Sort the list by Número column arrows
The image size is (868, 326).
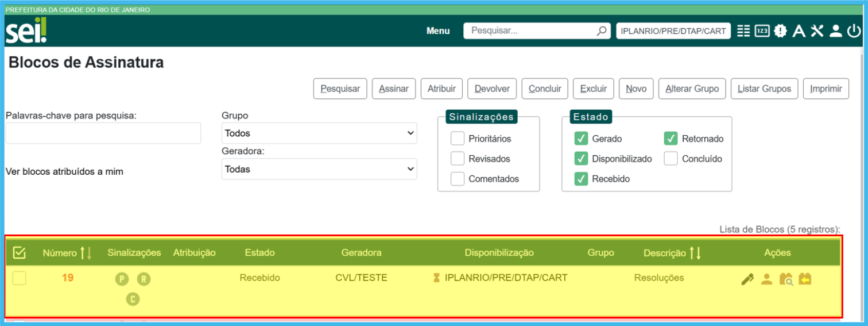pyautogui.click(x=86, y=252)
